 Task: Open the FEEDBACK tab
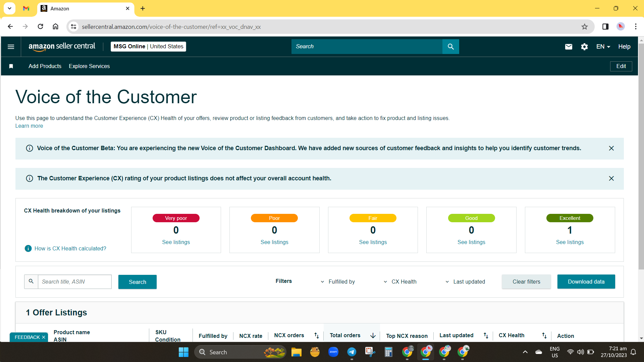tap(27, 337)
